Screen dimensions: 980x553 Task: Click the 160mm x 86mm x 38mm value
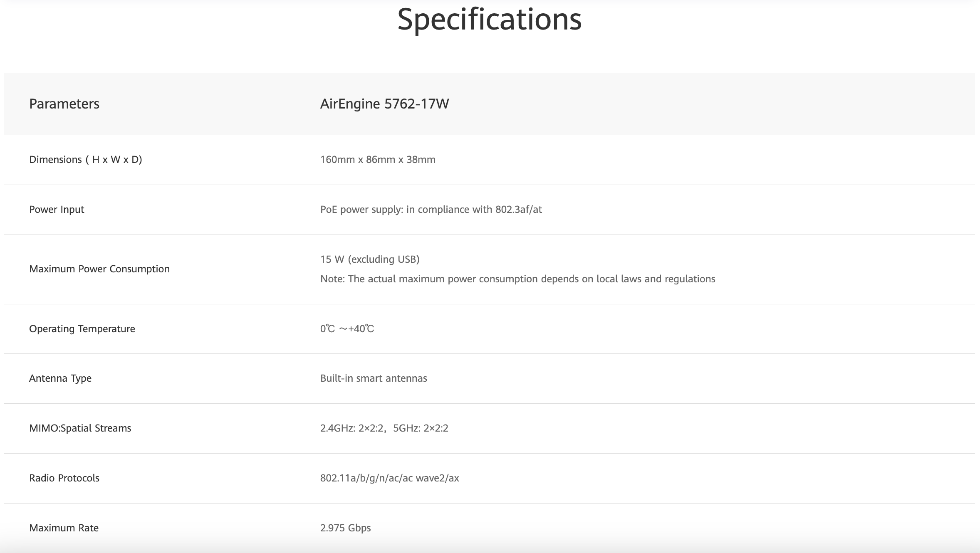[378, 160]
